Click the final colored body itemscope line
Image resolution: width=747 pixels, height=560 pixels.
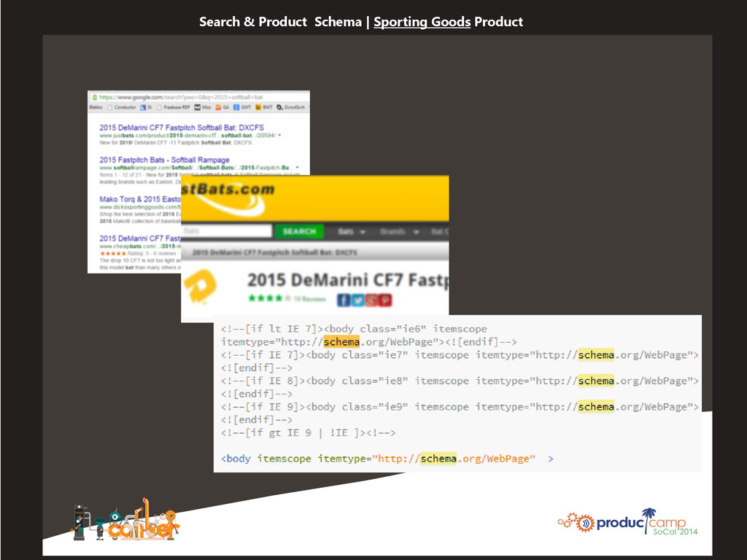387,459
